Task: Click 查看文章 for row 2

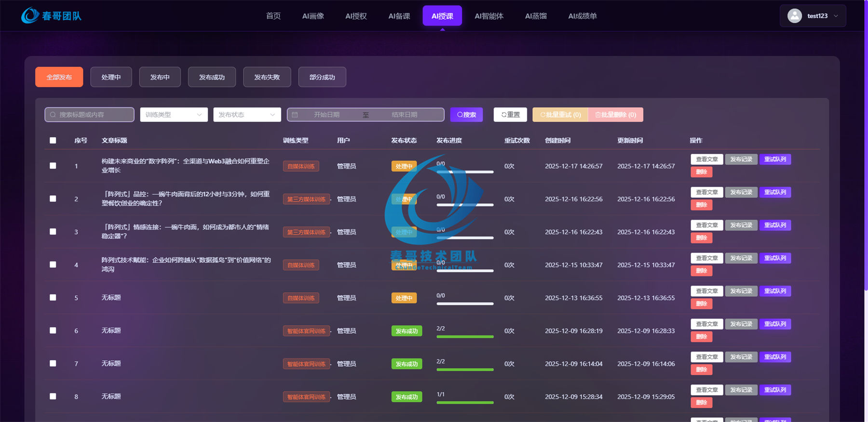Action: (706, 192)
